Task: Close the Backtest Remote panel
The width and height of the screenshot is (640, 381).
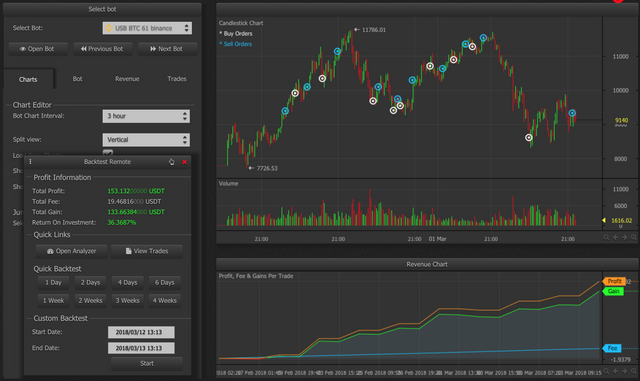Action: click(184, 162)
